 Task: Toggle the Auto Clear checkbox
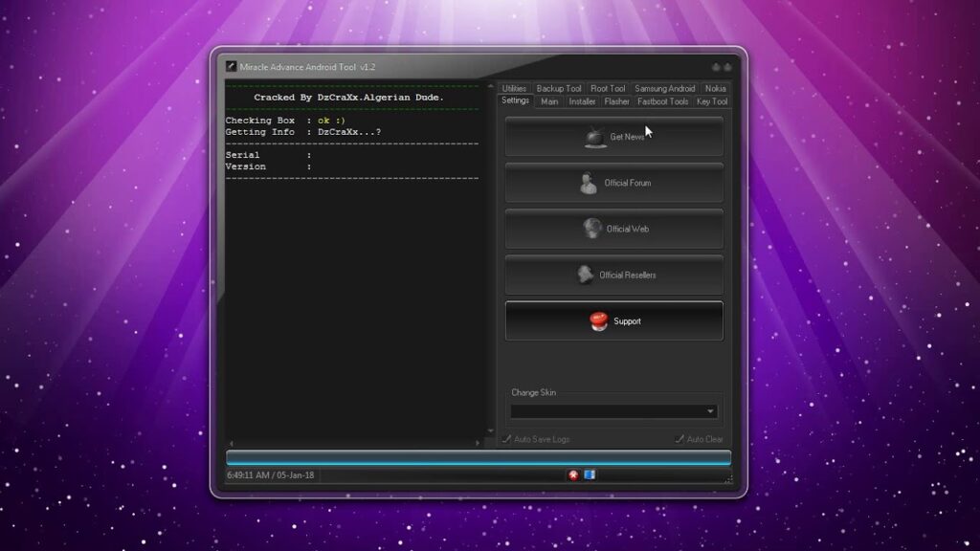[679, 439]
